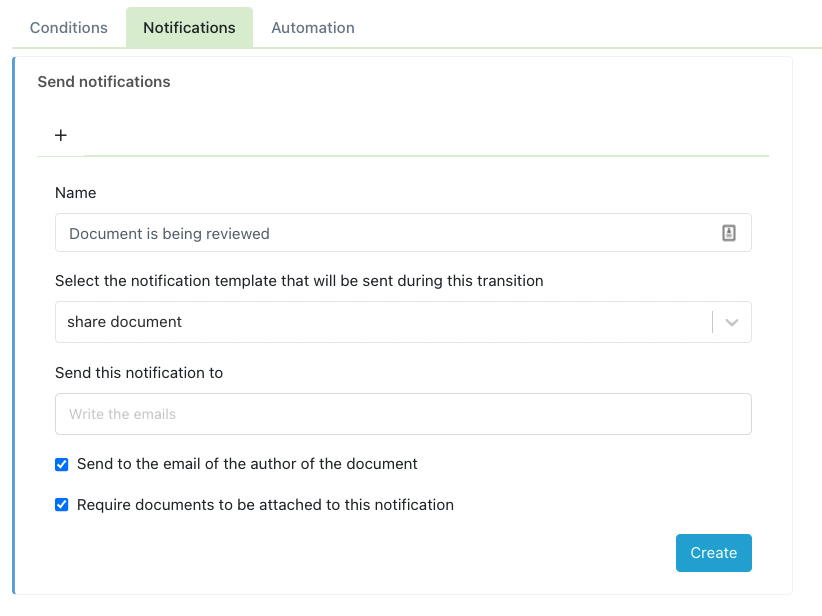822x616 pixels.
Task: Toggle the author email notification checkbox
Action: tap(61, 464)
